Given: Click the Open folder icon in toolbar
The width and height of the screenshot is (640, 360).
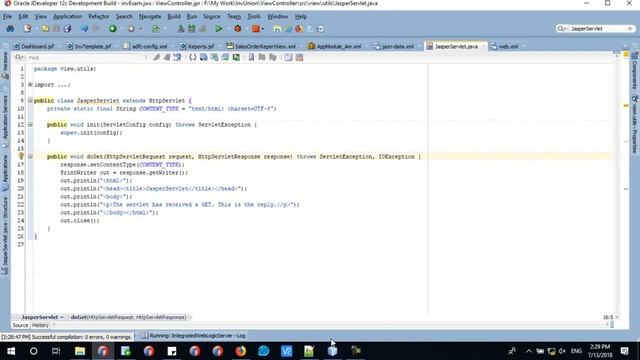Looking at the screenshot, I should [x=45, y=29].
